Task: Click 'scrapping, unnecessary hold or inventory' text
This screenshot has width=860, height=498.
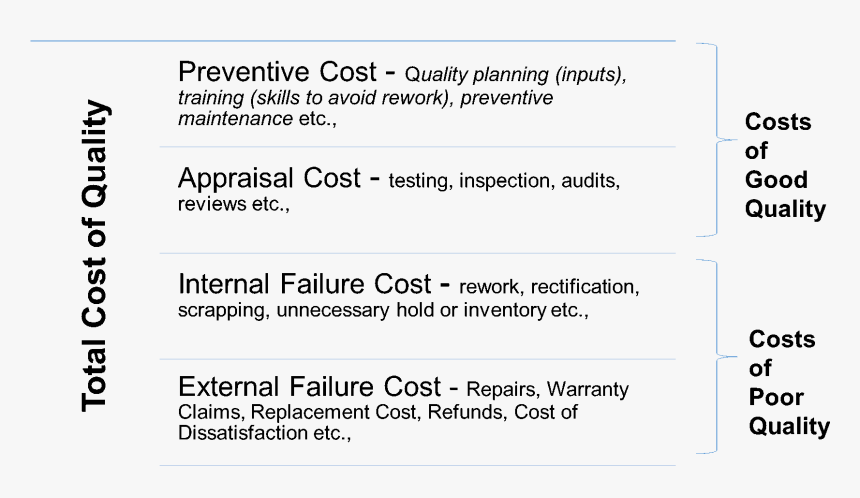Action: (361, 310)
